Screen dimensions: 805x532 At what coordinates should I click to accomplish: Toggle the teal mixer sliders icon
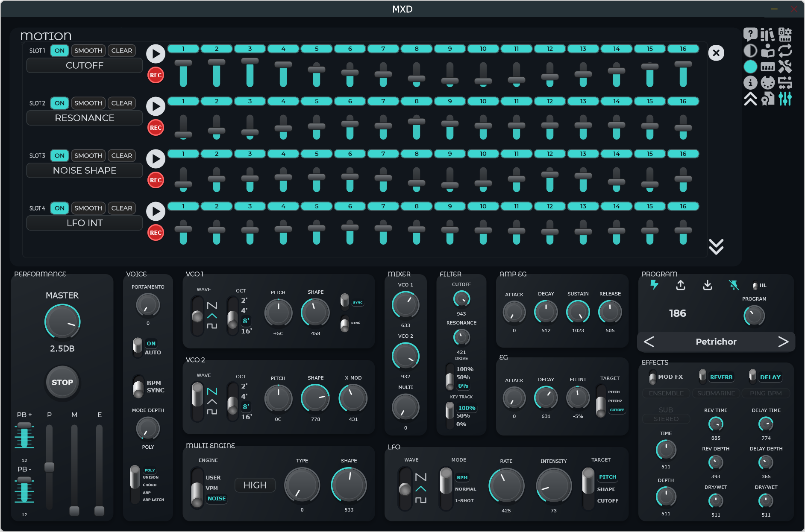coord(785,99)
